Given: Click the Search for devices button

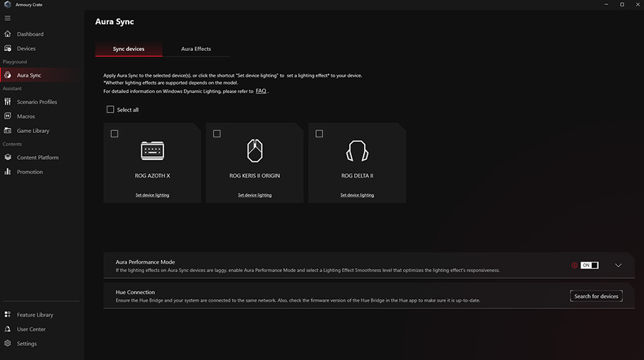Looking at the screenshot, I should tap(596, 296).
